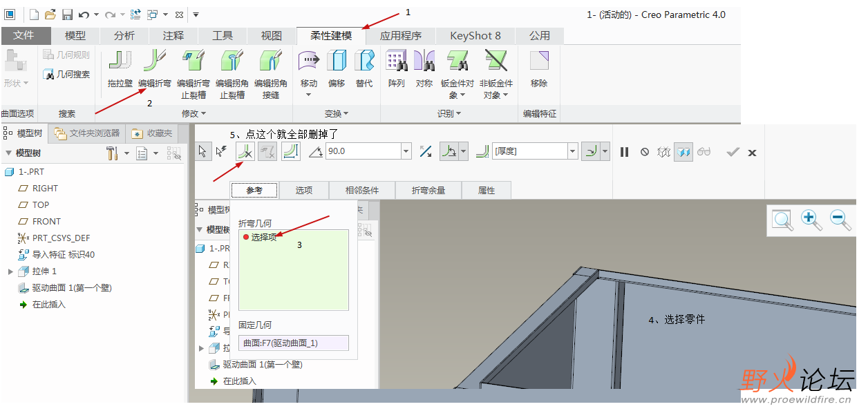Click the 几何搜索 (Geometry Search) button

coord(67,74)
